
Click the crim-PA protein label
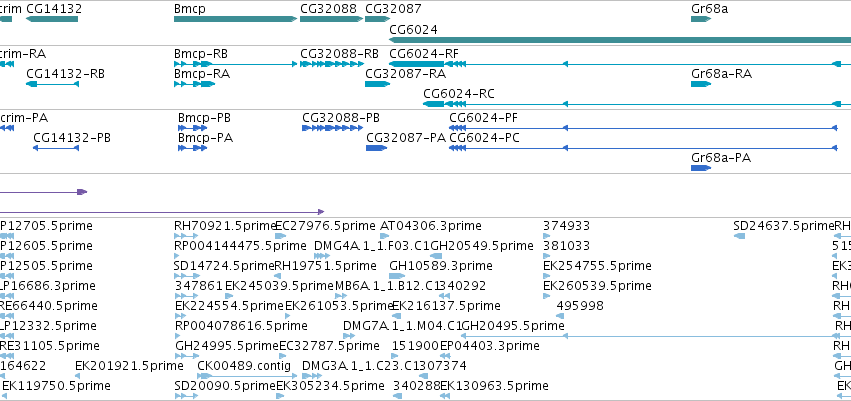tap(24, 118)
